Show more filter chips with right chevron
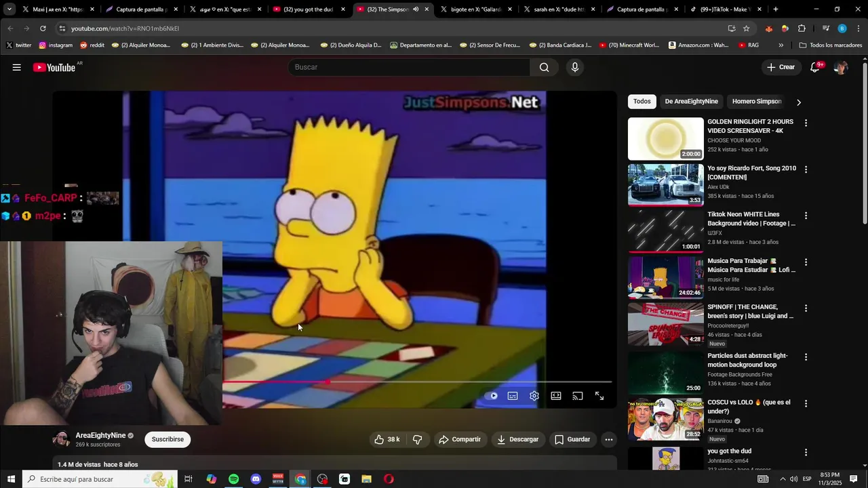 [x=799, y=102]
